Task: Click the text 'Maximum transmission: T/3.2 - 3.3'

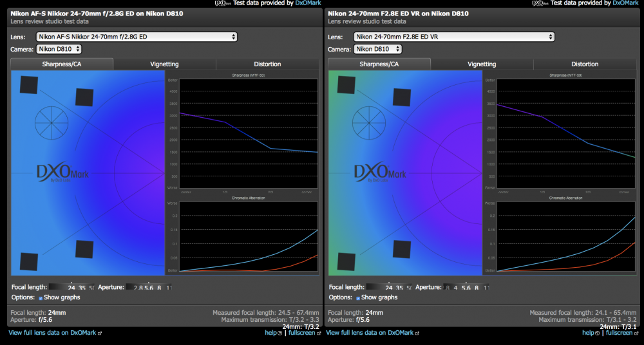Action: pyautogui.click(x=270, y=319)
